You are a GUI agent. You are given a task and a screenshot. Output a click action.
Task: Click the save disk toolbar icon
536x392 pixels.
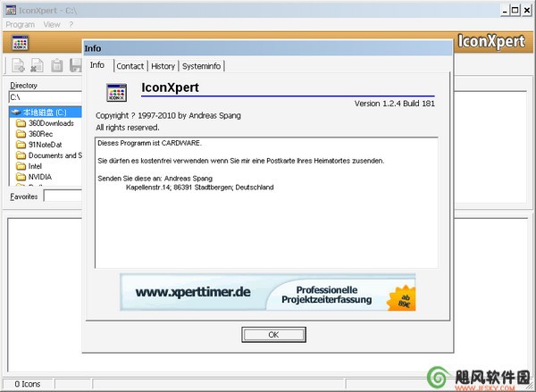[76, 65]
